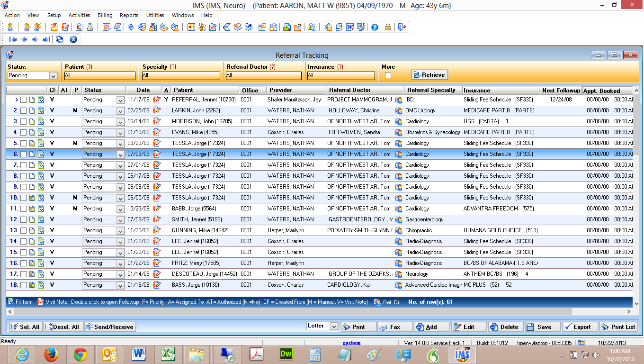Click the Ref. Dr. icon on the BABB, Jorge row
This screenshot has height=364, width=644.
(398, 209)
